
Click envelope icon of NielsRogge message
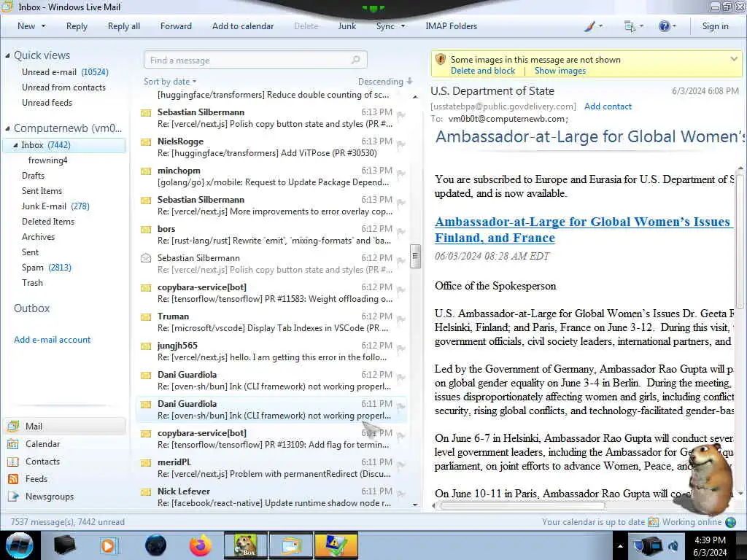point(146,142)
